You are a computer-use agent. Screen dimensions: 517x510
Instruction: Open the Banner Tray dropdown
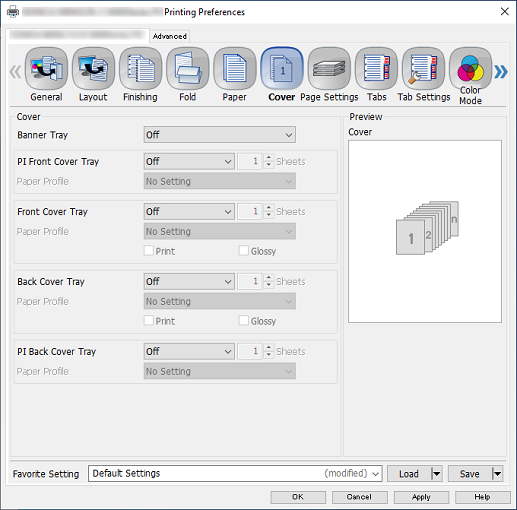coord(220,135)
